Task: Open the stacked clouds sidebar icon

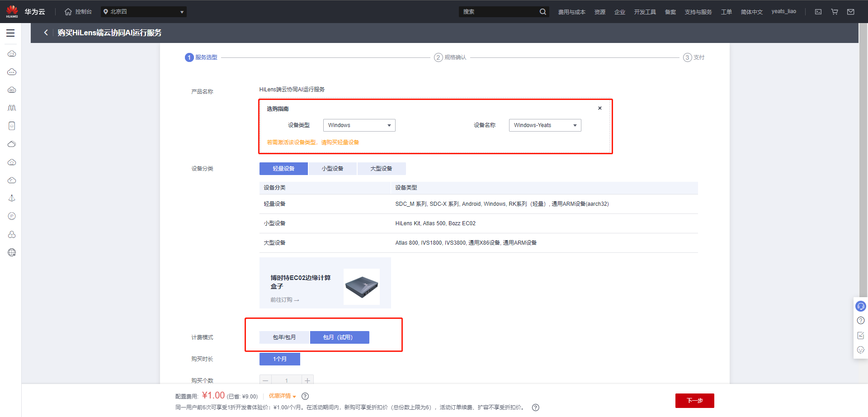Action: [12, 144]
